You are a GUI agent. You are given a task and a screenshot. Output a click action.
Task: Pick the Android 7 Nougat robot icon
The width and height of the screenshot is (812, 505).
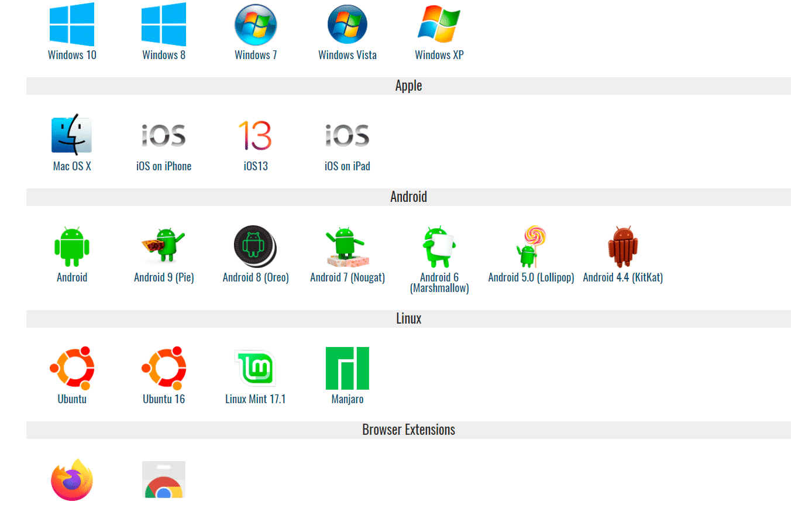pyautogui.click(x=347, y=247)
